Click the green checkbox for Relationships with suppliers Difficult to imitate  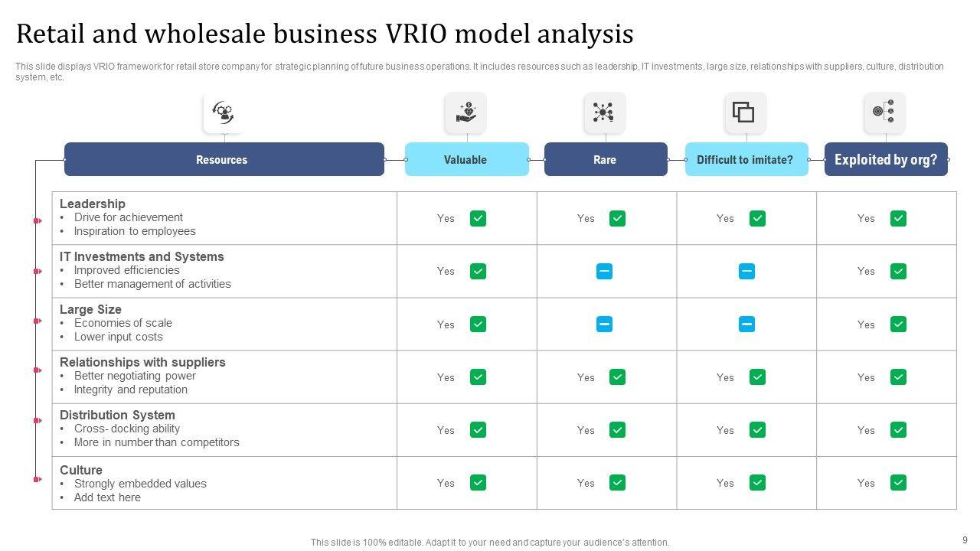pos(757,377)
